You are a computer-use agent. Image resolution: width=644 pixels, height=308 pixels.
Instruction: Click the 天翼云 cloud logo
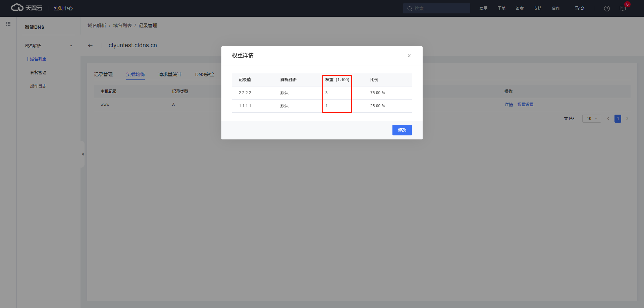26,8
